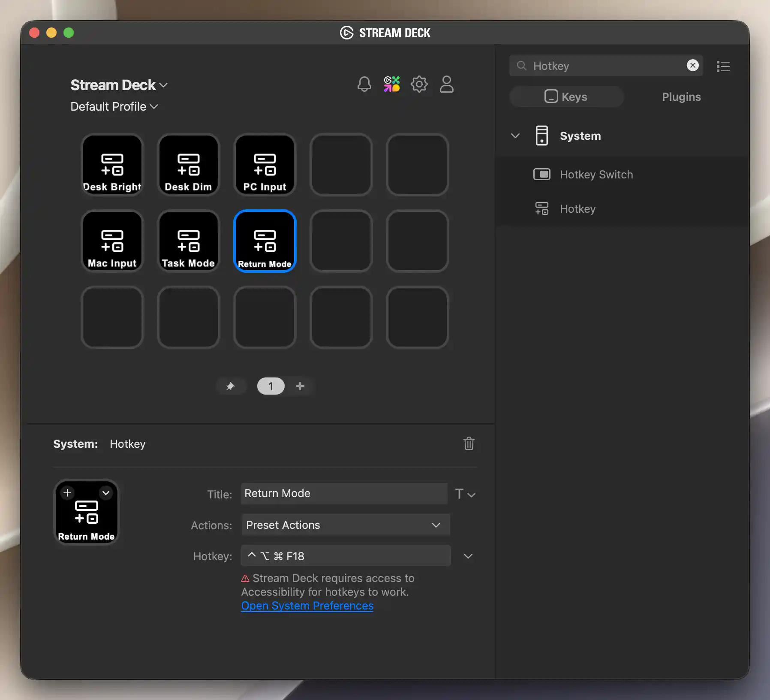Select the Desk Dim key
The width and height of the screenshot is (770, 700).
(189, 165)
